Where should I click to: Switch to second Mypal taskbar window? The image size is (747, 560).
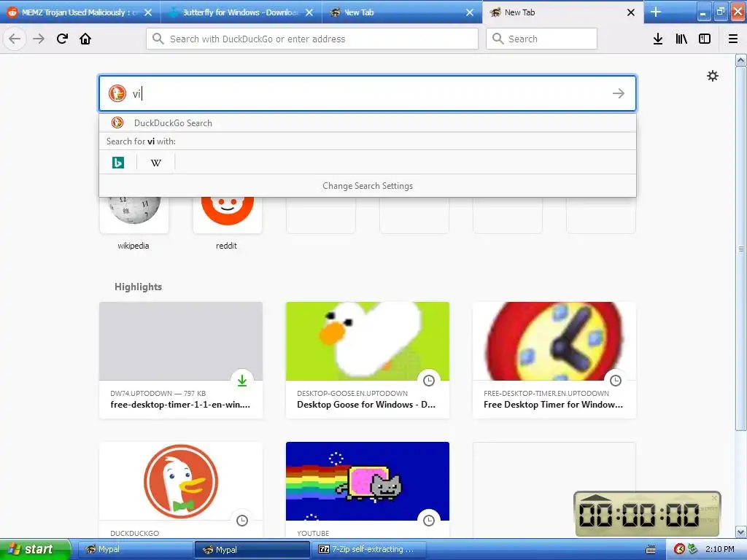pos(252,549)
